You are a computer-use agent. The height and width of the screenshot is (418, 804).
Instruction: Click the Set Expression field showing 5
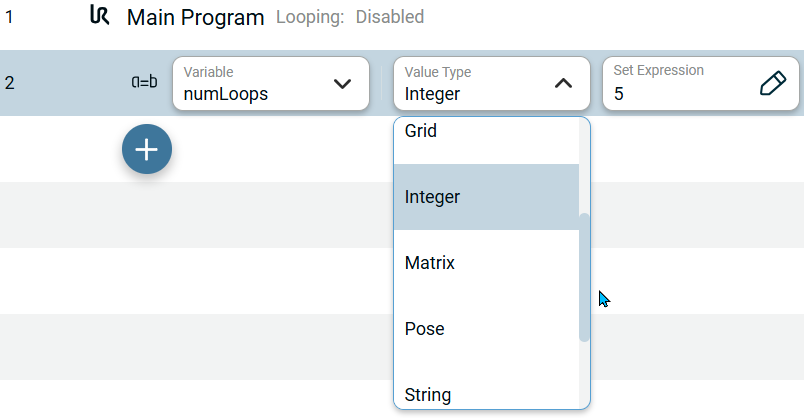coord(680,83)
